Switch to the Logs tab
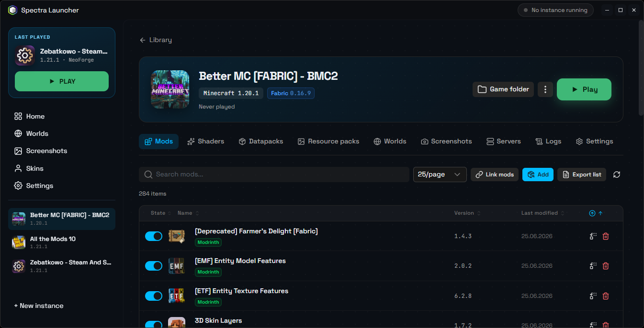Screen dimensions: 644x328 [x=548, y=142]
